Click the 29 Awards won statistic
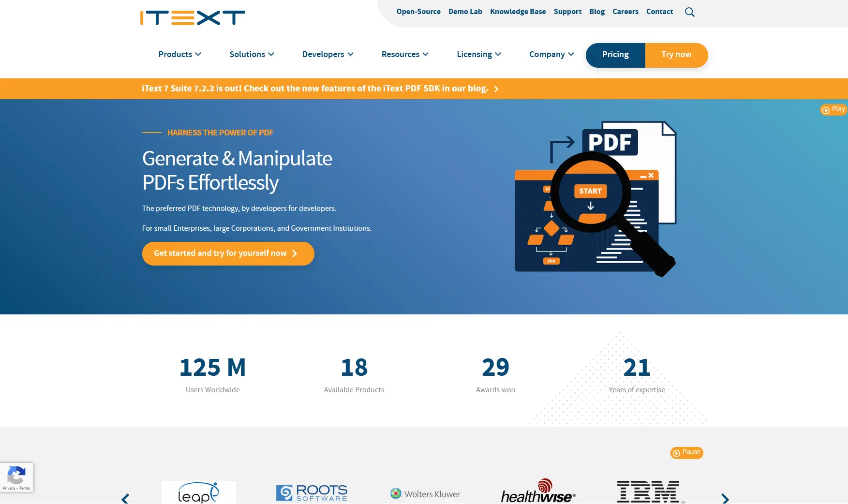 pyautogui.click(x=495, y=374)
